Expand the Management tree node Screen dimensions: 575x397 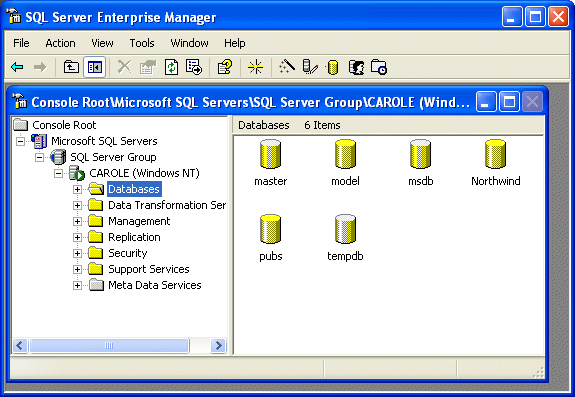(x=77, y=221)
